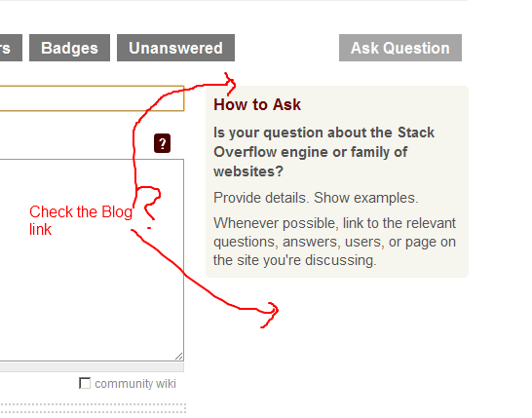The width and height of the screenshot is (532, 418).
Task: Click the How to Ask heading
Action: pos(257,104)
